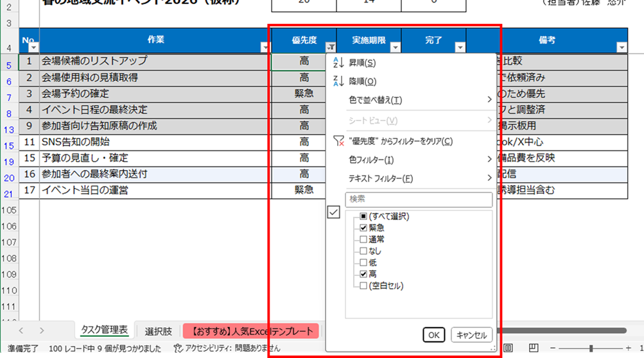Click the zoom slider handle

pos(591,348)
